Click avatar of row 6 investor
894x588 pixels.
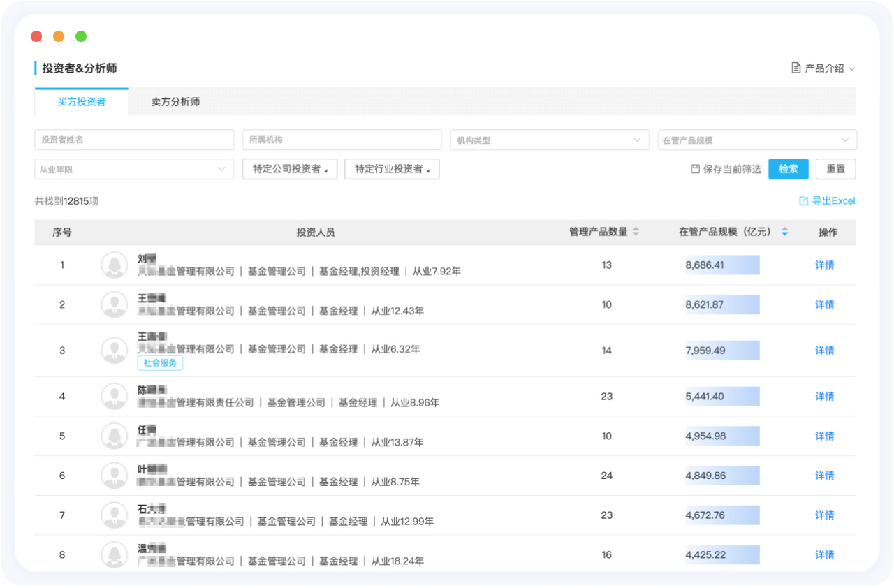114,476
